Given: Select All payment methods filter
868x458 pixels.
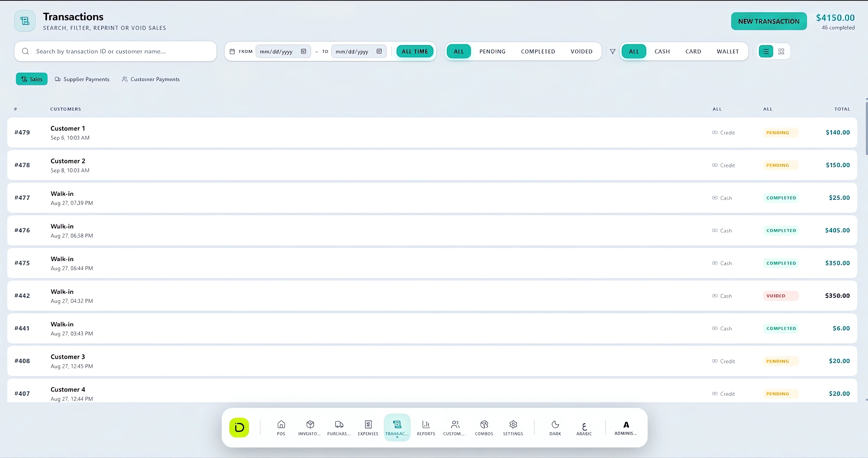Looking at the screenshot, I should click(634, 51).
